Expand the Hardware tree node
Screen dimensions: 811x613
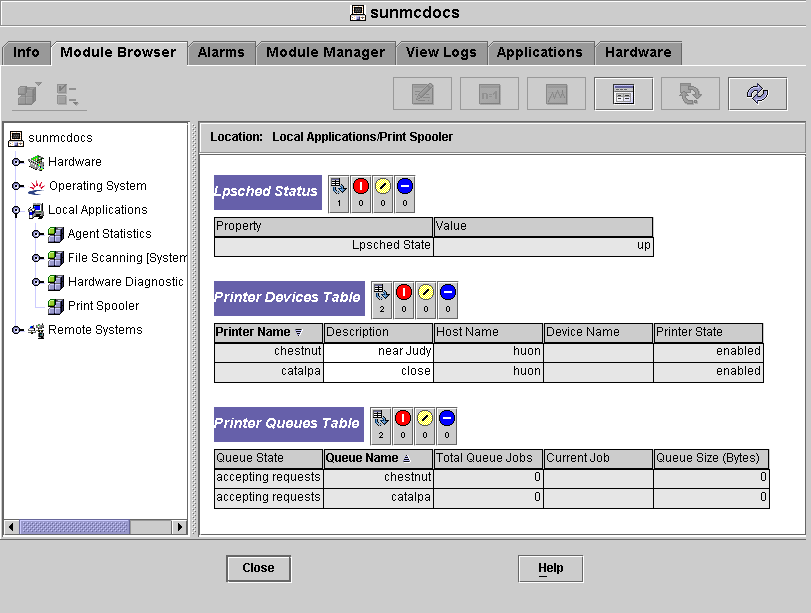pyautogui.click(x=17, y=162)
